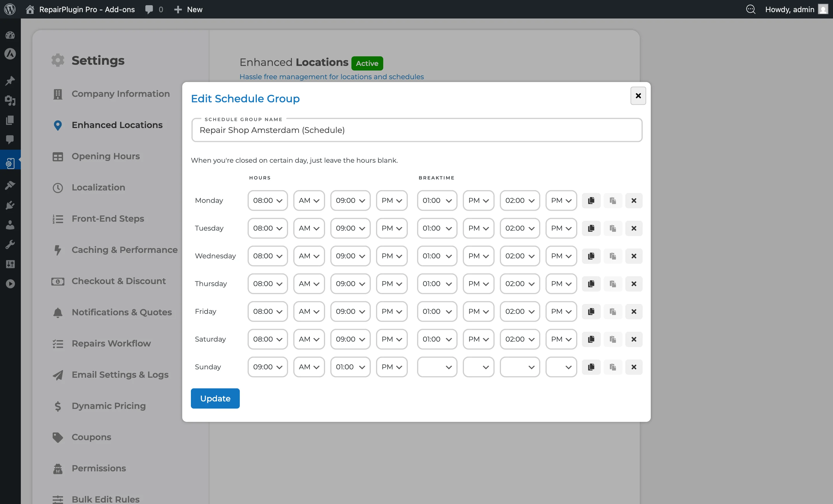
Task: Expand Sunday's empty breaktime start dropdown
Action: (437, 367)
